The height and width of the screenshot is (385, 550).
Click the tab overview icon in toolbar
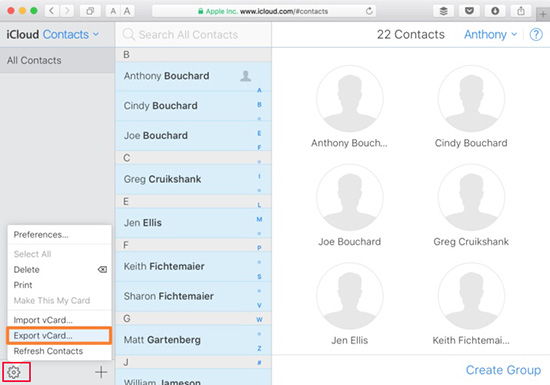coord(90,11)
